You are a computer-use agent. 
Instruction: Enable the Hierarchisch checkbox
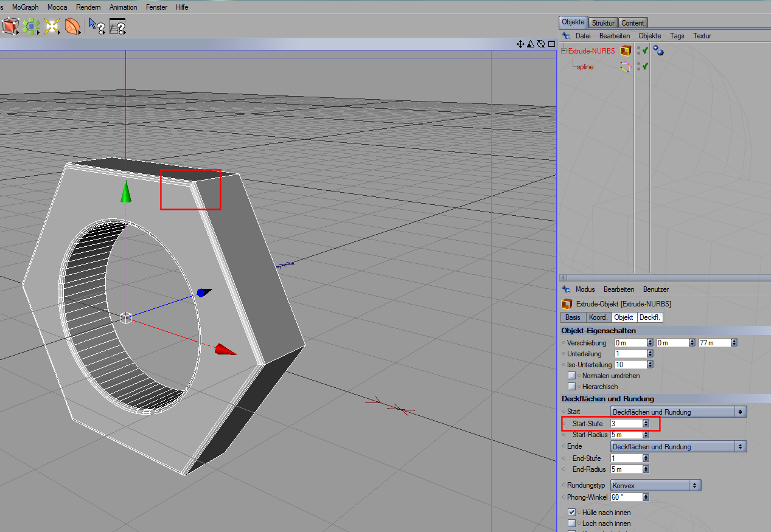click(x=571, y=387)
